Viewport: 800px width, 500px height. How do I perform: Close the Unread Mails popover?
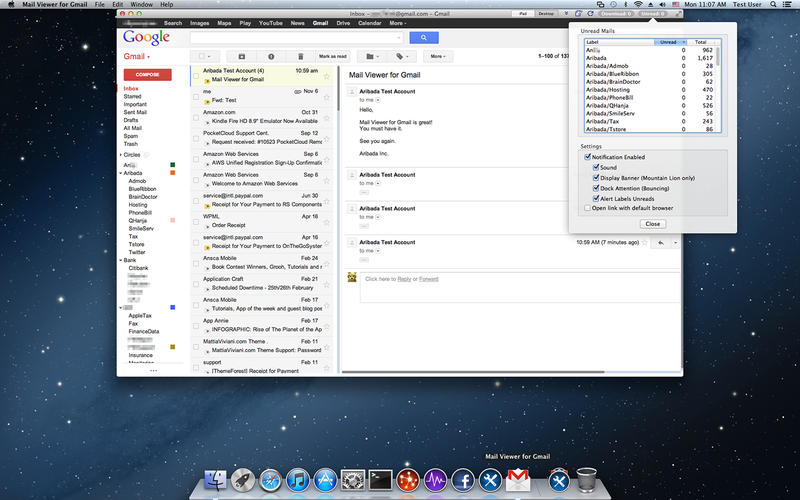tap(653, 224)
